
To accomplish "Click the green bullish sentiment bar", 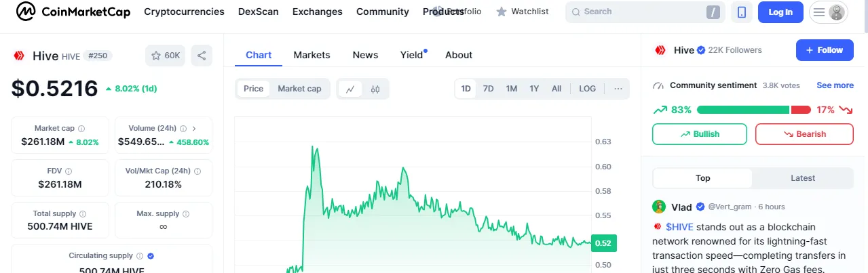I will (743, 110).
